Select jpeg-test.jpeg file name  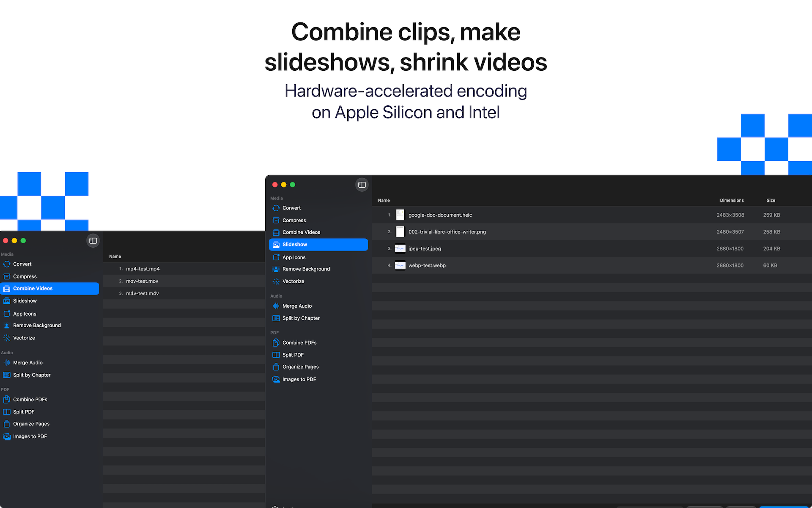(x=425, y=248)
